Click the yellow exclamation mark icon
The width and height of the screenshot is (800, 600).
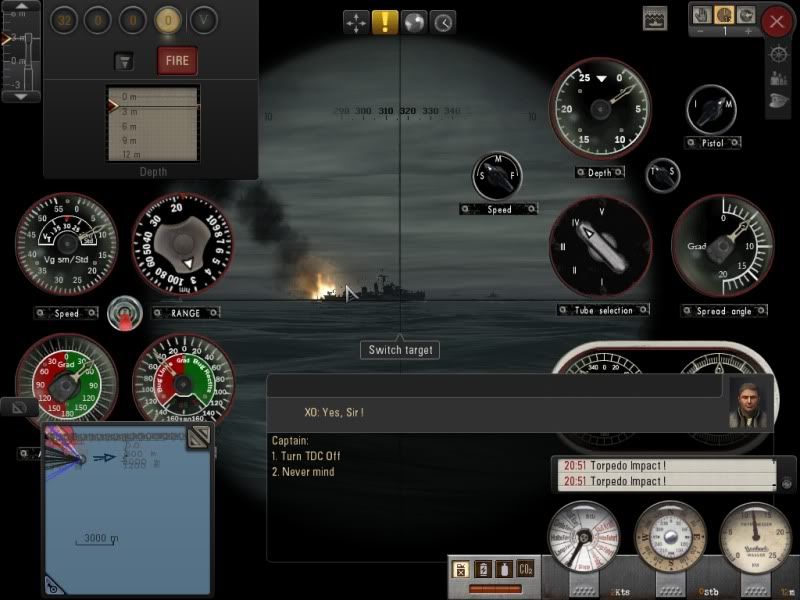tap(385, 22)
